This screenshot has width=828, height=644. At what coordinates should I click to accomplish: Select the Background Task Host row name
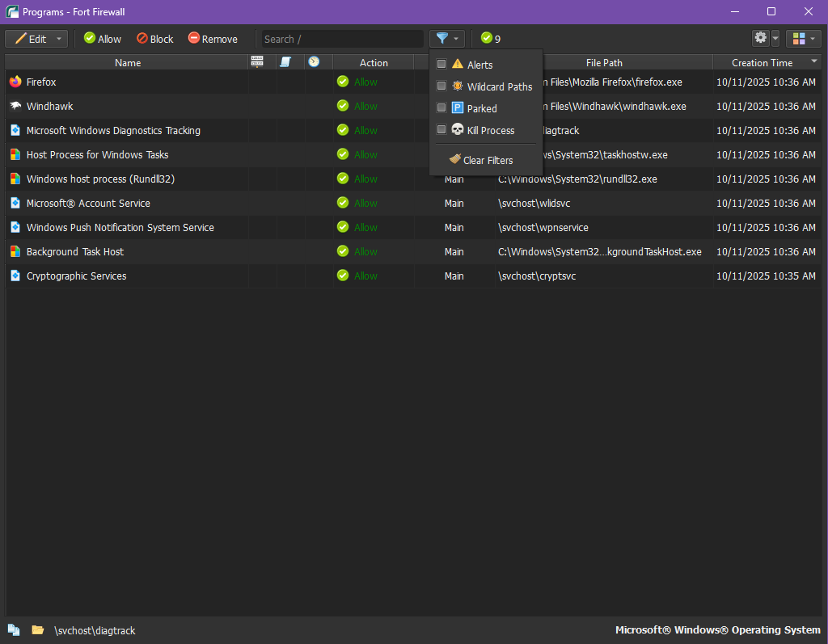point(75,252)
